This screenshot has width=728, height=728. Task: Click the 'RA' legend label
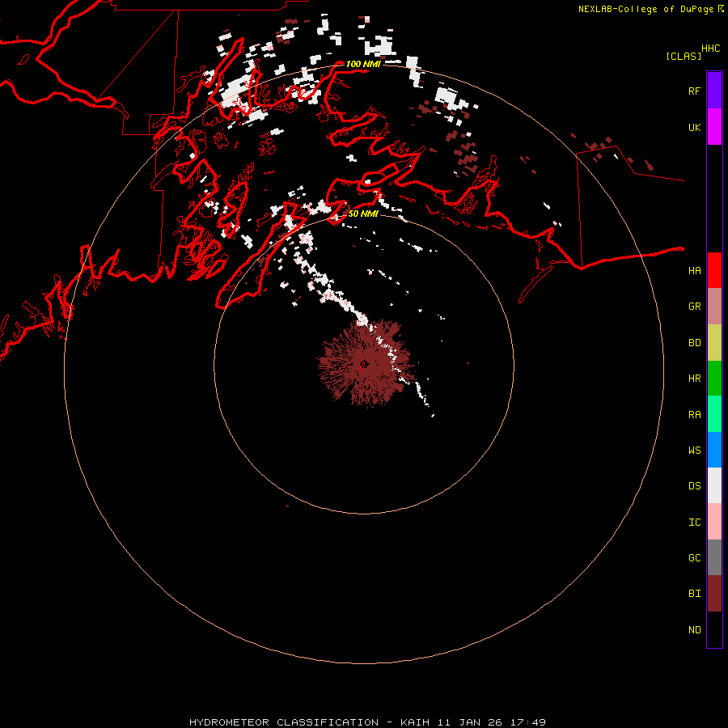pos(694,415)
